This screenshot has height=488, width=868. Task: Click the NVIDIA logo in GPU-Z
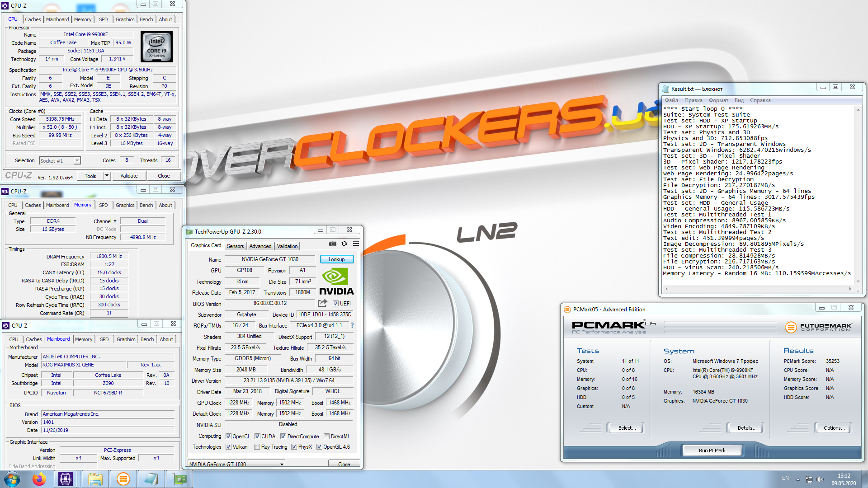click(x=336, y=282)
